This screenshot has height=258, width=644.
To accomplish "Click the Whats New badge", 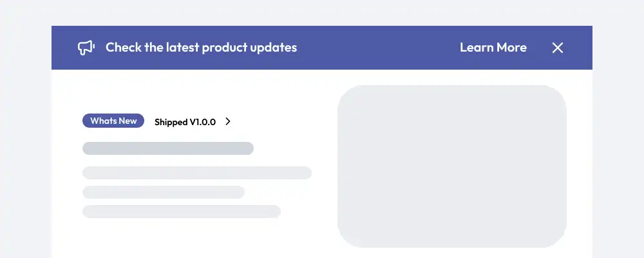I will pos(113,121).
